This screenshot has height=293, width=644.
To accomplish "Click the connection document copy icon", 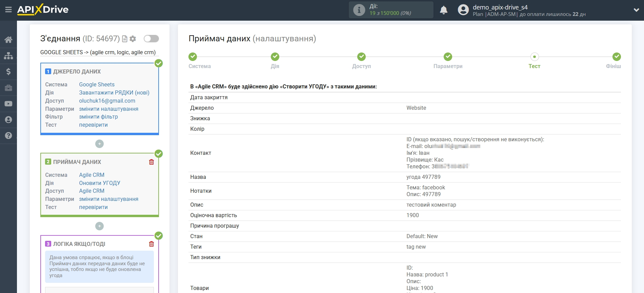I will click(125, 39).
